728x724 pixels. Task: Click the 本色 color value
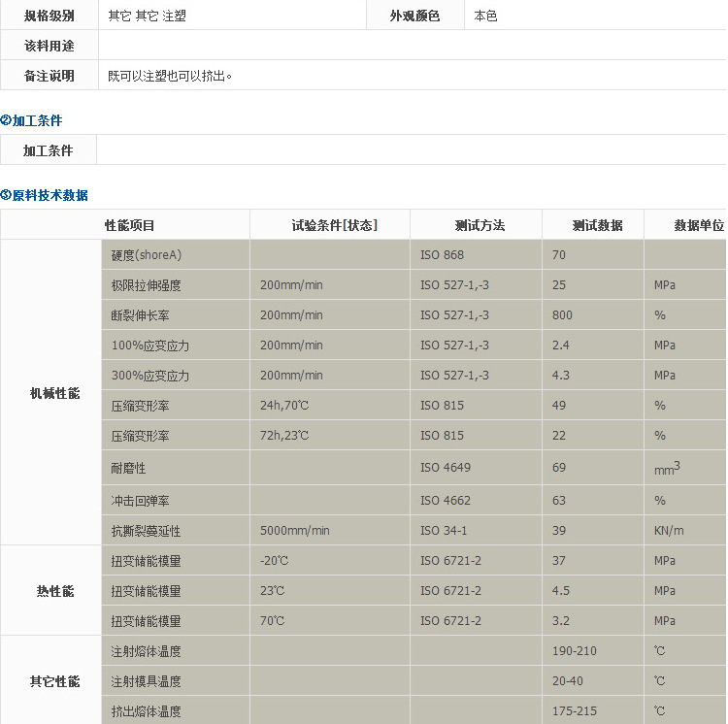485,16
